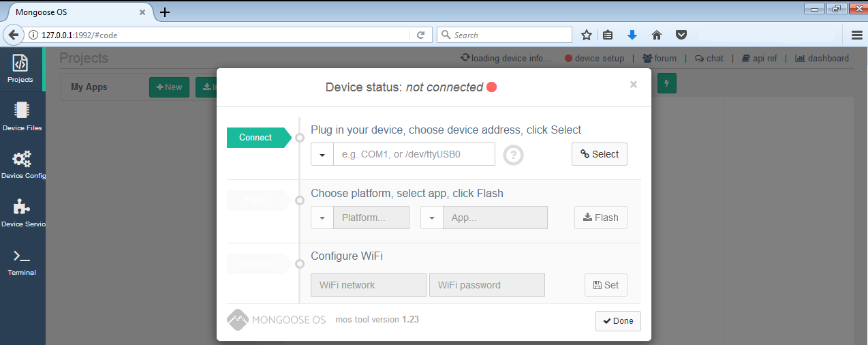Click the browser home icon
Screen dimensions: 868x345
pyautogui.click(x=657, y=35)
